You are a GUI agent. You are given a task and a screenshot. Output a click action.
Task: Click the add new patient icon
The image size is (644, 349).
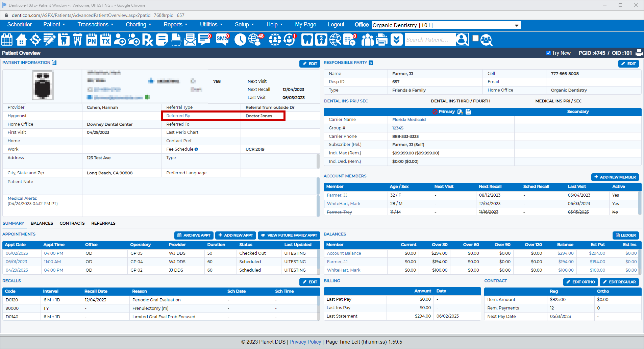coord(120,40)
